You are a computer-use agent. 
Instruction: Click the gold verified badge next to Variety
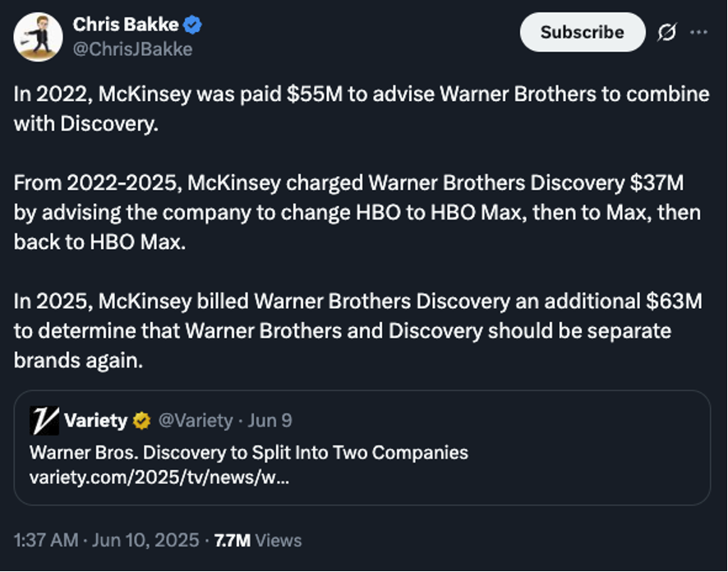pyautogui.click(x=142, y=421)
